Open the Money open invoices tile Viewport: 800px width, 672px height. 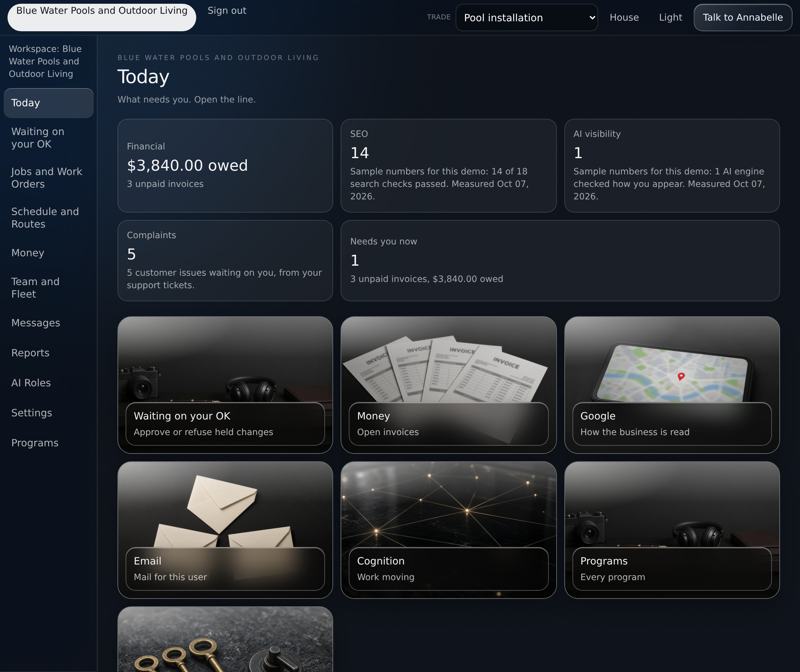448,385
